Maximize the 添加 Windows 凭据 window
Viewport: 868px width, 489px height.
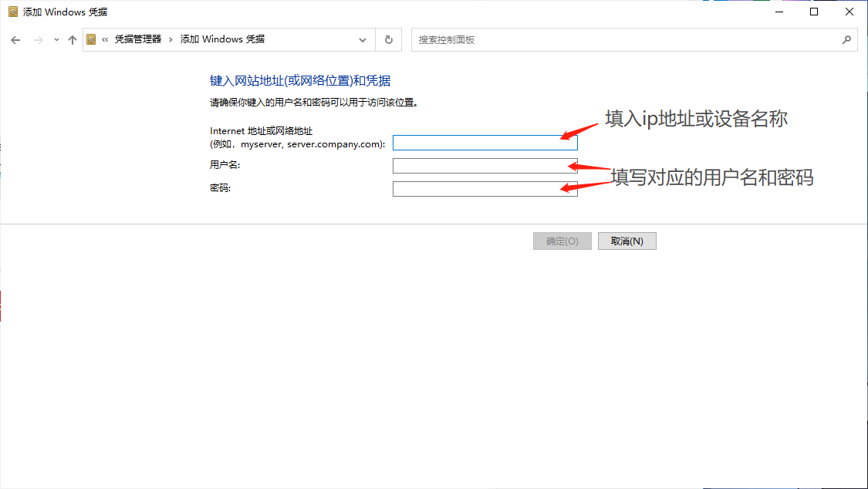(814, 12)
